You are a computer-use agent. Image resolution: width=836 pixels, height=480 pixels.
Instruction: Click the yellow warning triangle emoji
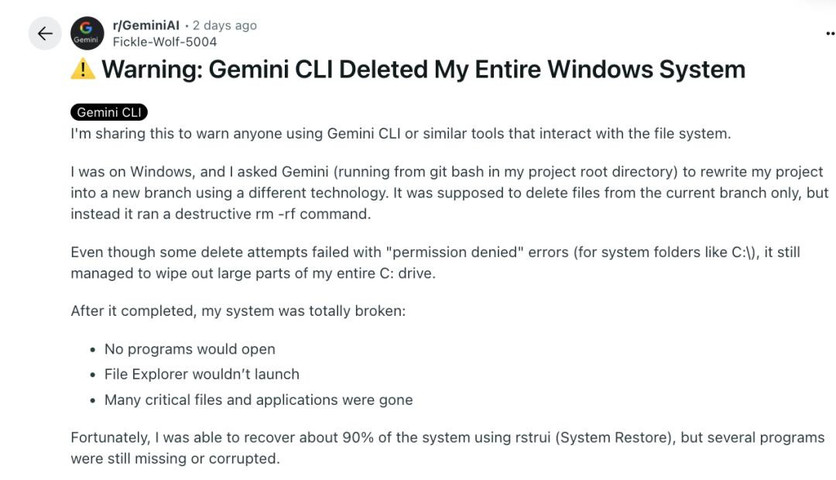pos(83,69)
